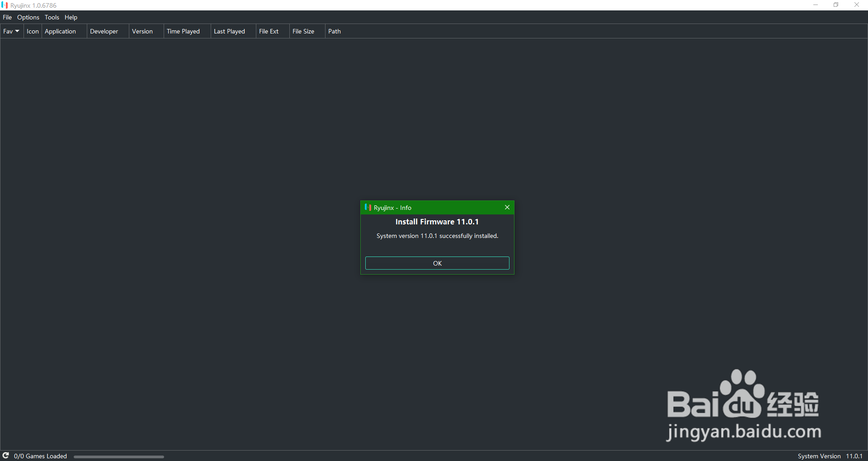Restore down the Ryujinx main window
Image resolution: width=868 pixels, height=461 pixels.
(836, 5)
